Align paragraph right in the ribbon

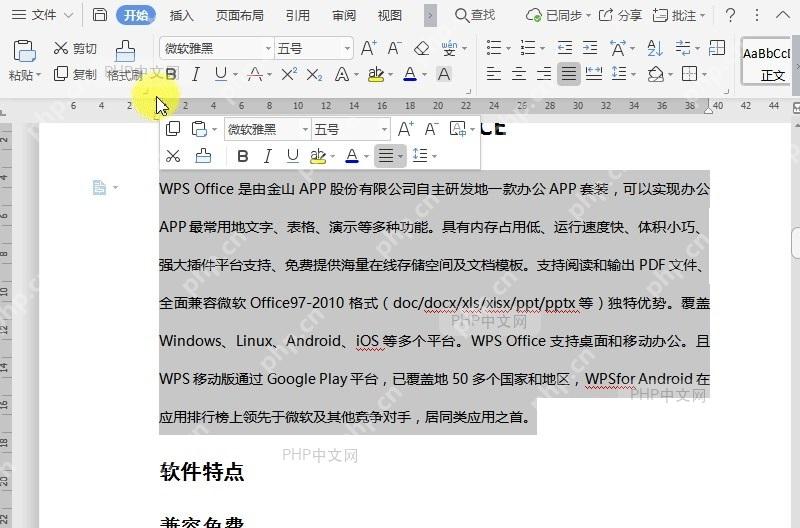pyautogui.click(x=544, y=74)
